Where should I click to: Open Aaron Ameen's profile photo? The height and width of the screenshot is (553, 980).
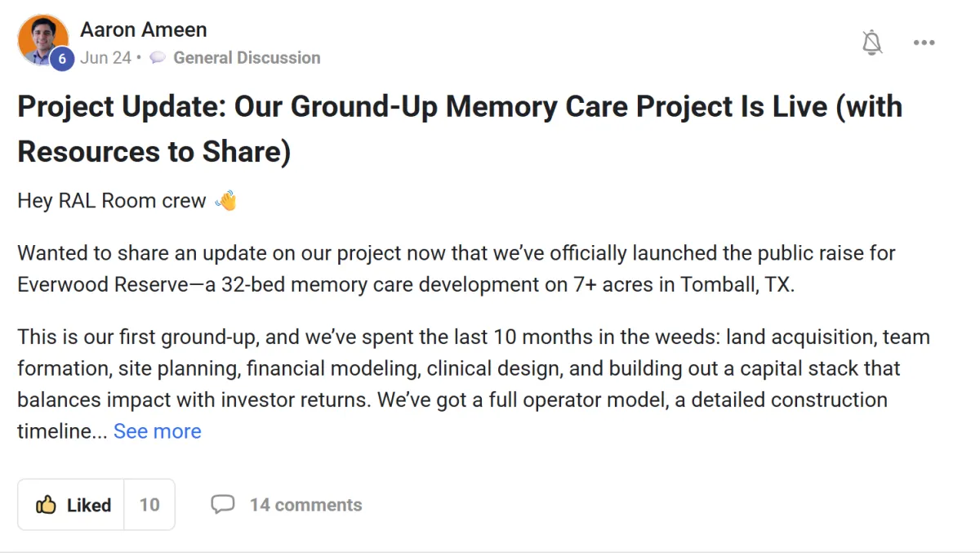[42, 40]
